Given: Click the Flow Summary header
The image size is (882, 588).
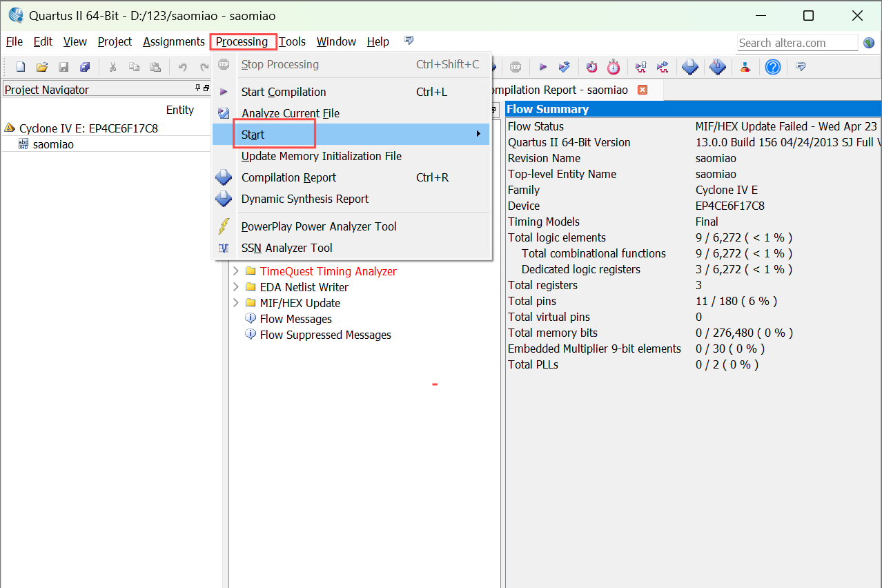Looking at the screenshot, I should [694, 109].
